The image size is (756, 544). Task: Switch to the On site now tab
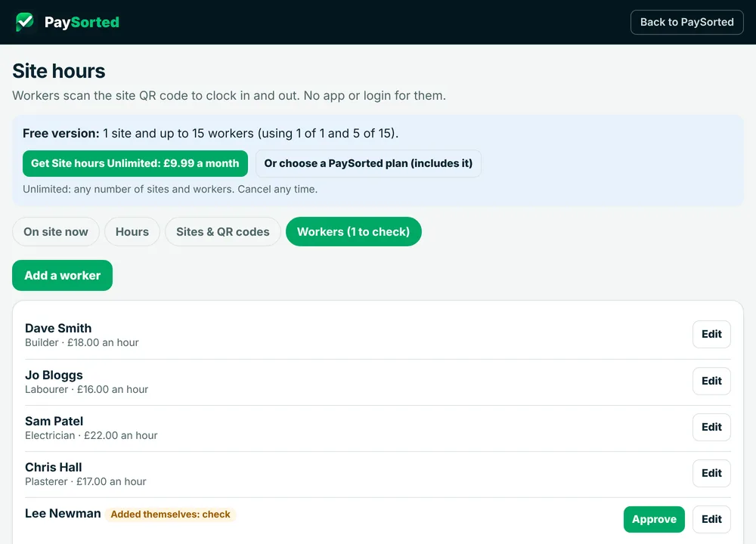point(56,232)
